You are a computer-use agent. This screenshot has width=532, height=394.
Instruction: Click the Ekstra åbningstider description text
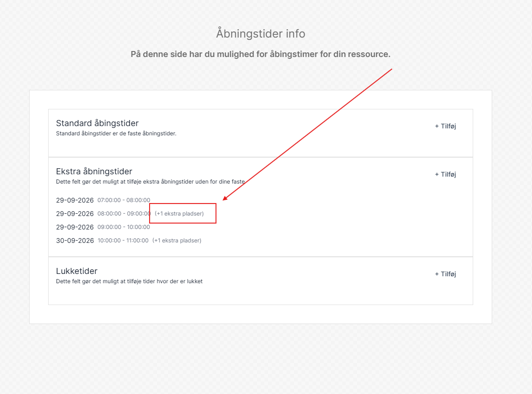click(x=150, y=182)
